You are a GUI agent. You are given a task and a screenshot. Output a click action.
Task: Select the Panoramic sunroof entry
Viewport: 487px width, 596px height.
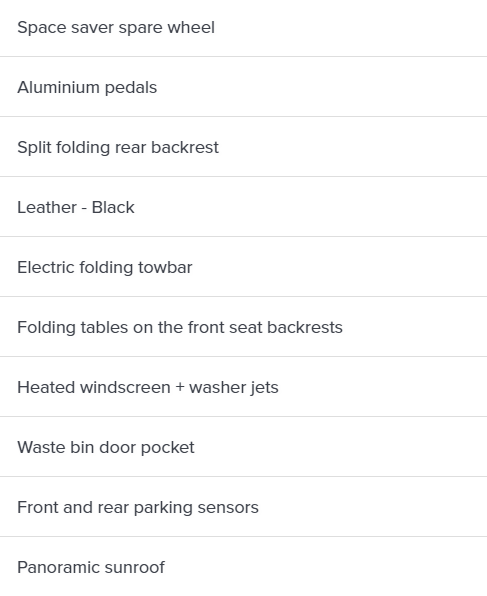(243, 567)
